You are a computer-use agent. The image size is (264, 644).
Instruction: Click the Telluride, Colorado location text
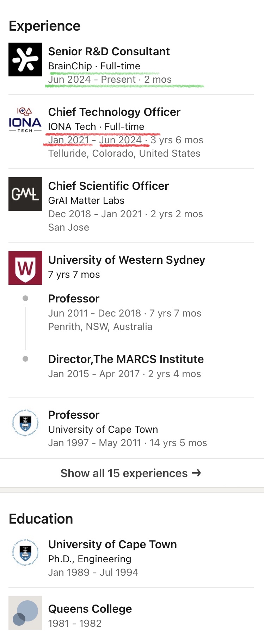click(x=124, y=154)
